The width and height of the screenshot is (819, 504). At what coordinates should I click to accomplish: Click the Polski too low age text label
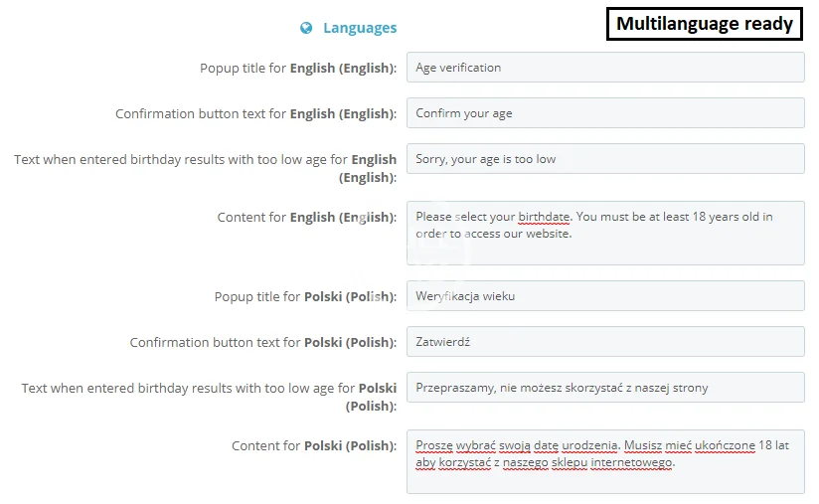(x=209, y=397)
